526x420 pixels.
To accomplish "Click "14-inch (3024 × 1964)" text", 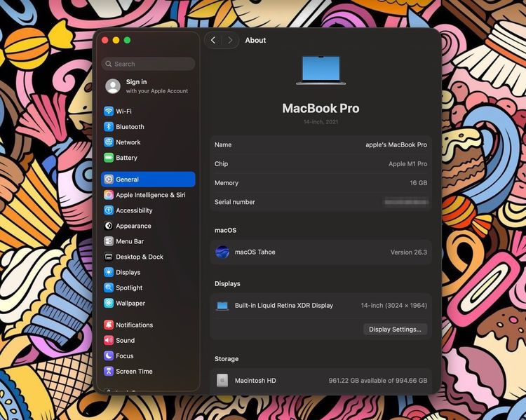I will tap(394, 305).
